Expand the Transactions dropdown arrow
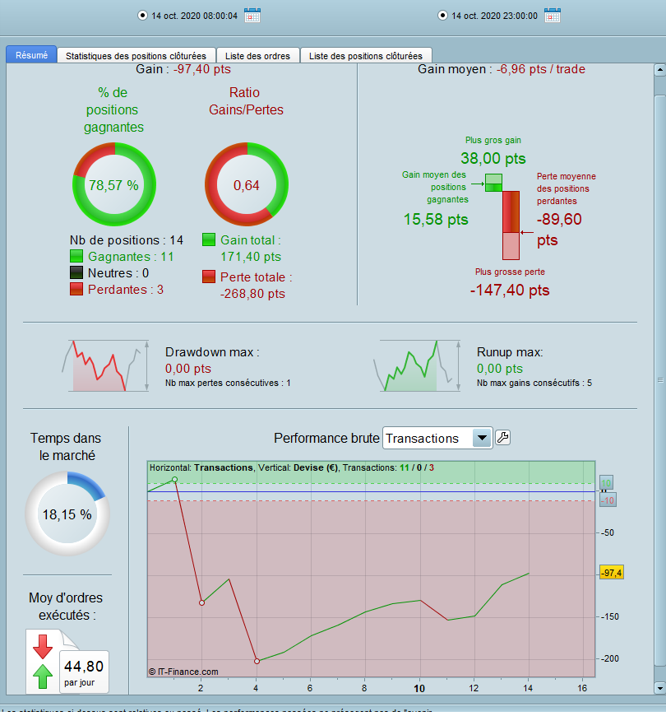Viewport: 666px width, 712px height. pos(482,438)
